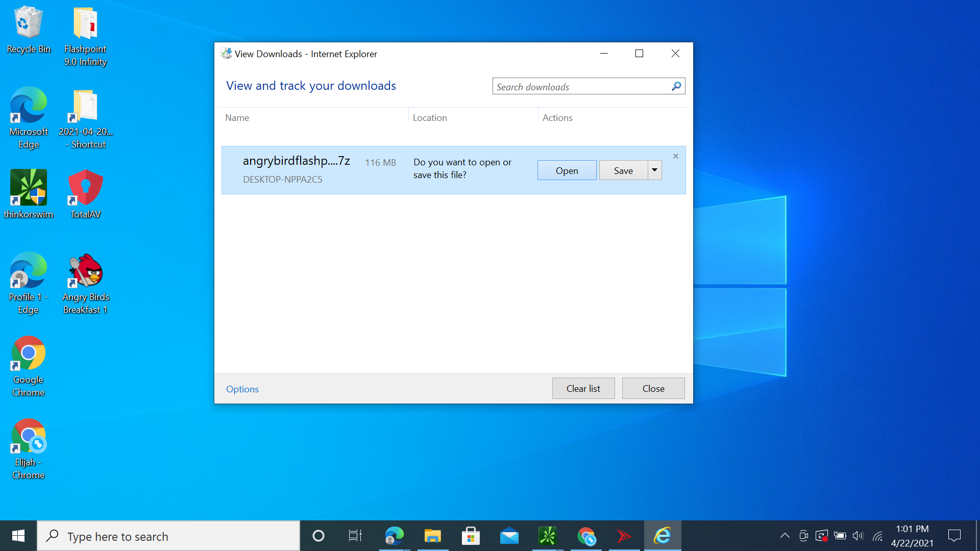Screen dimensions: 980x551
Task: Open File Explorer from the taskbar
Action: pos(432,536)
